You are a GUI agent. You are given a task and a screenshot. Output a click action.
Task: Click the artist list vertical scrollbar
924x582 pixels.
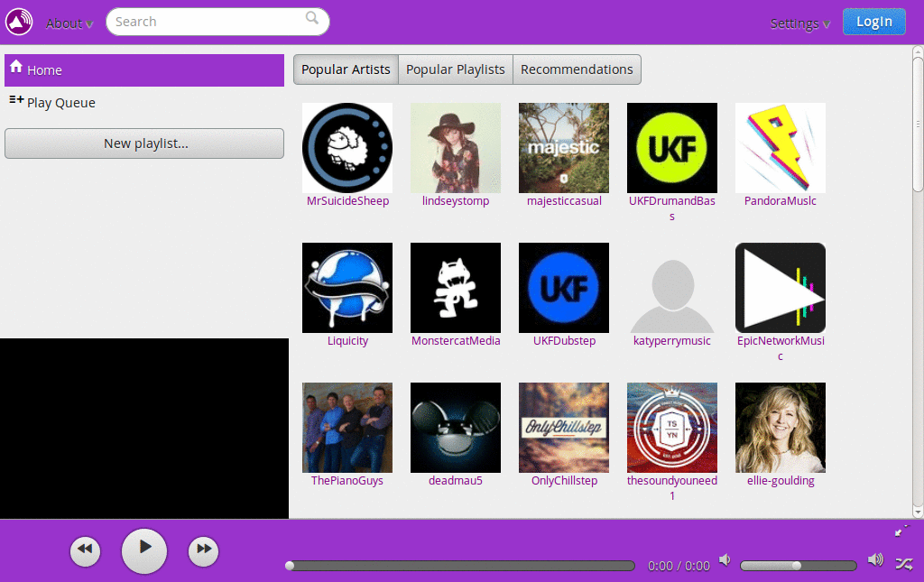coord(918,125)
